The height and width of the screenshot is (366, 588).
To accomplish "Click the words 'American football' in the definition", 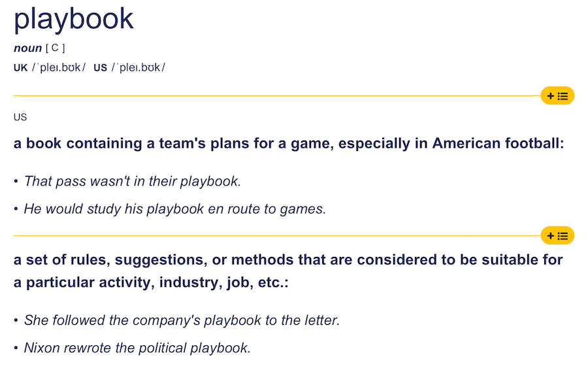I will coord(496,144).
